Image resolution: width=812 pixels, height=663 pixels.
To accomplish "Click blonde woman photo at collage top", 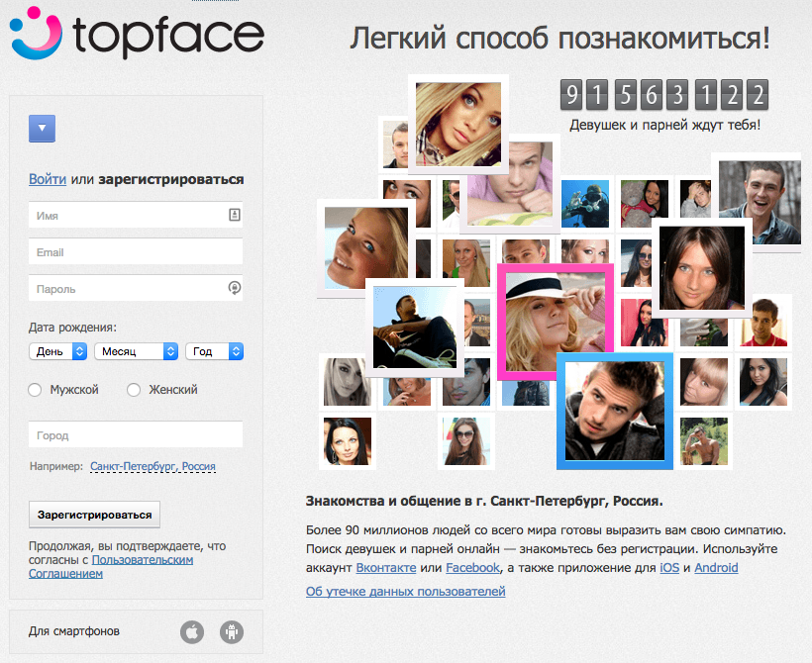I will [x=458, y=125].
